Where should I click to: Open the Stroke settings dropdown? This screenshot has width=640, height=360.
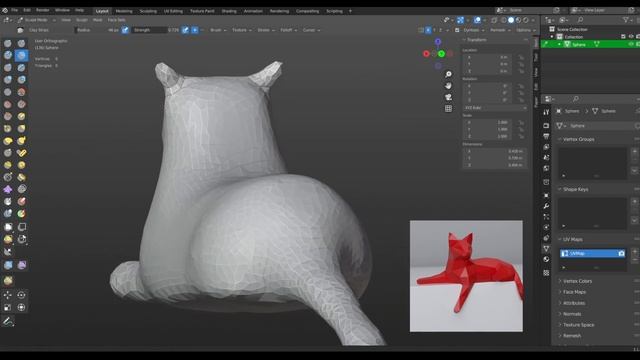(266, 30)
